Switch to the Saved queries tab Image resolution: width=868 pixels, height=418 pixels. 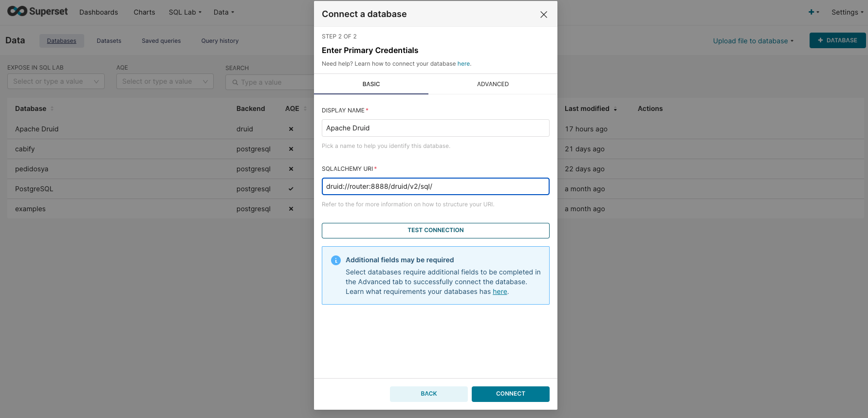click(161, 41)
